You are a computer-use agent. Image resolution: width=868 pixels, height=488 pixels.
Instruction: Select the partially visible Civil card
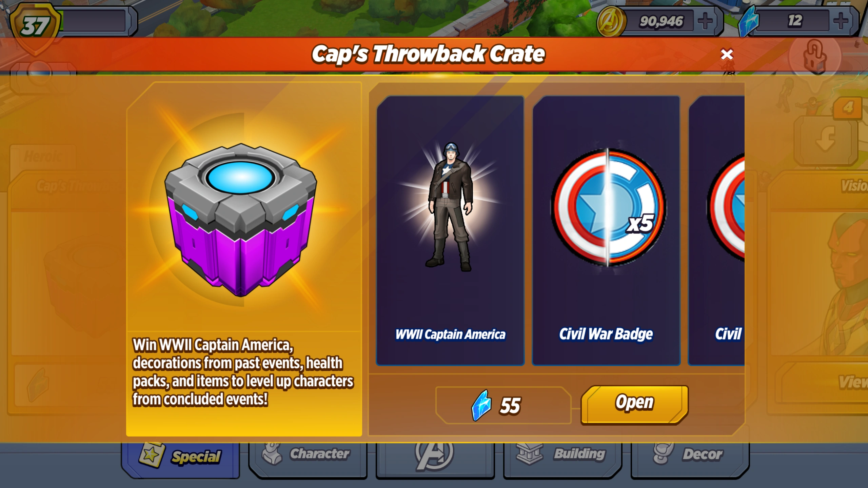pyautogui.click(x=716, y=230)
